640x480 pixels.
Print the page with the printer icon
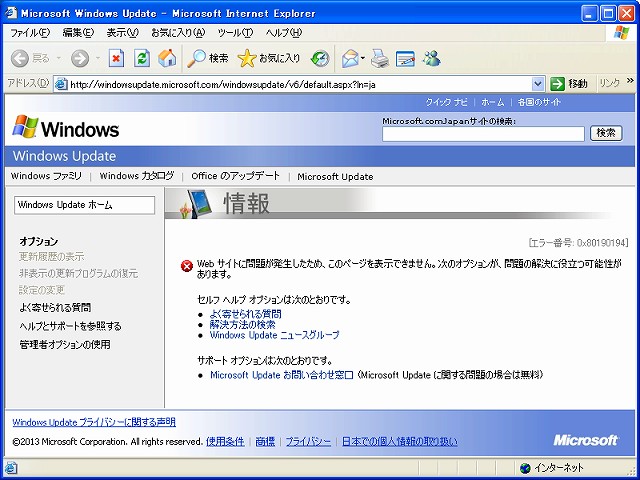[x=380, y=59]
